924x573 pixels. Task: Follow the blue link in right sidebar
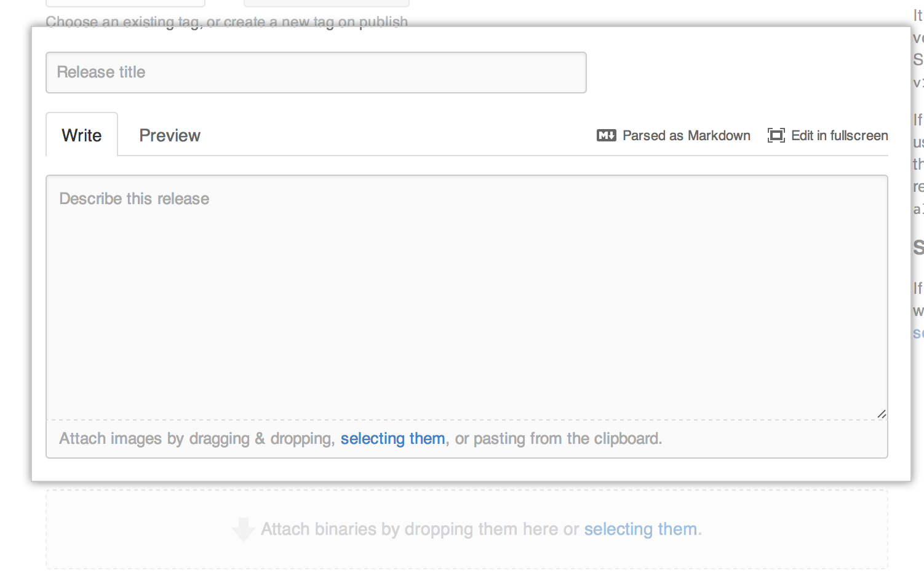918,333
